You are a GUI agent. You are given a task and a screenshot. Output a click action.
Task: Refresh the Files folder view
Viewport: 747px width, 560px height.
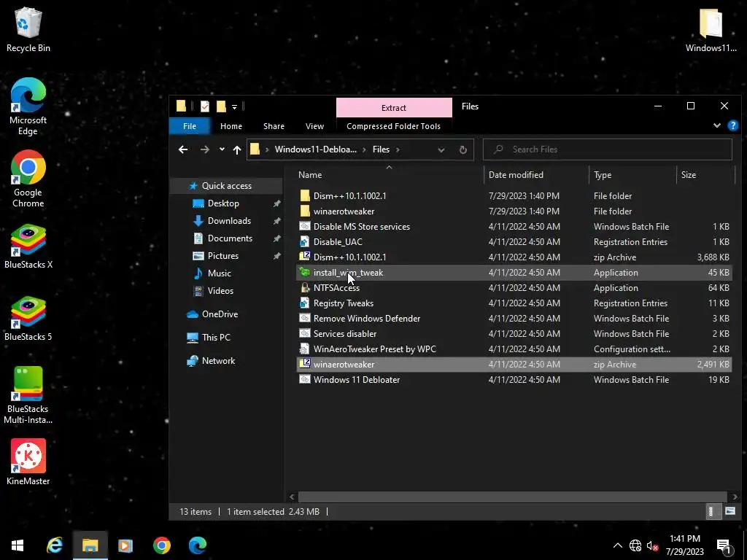coord(462,149)
